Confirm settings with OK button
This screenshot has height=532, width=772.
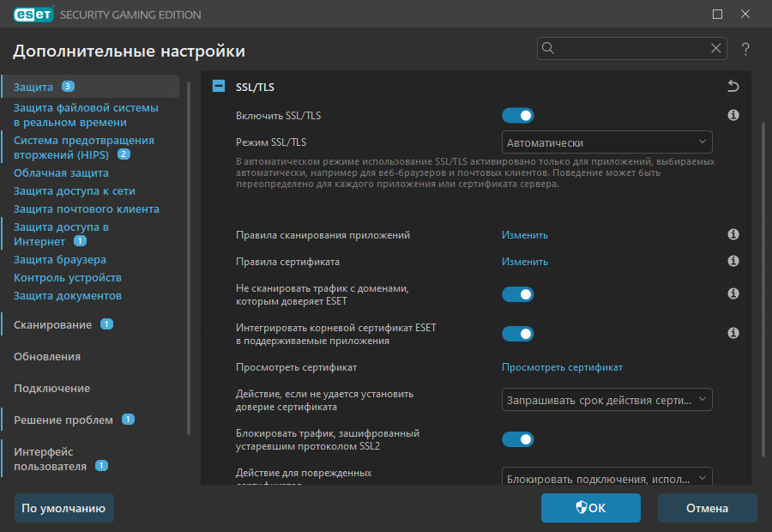(591, 508)
